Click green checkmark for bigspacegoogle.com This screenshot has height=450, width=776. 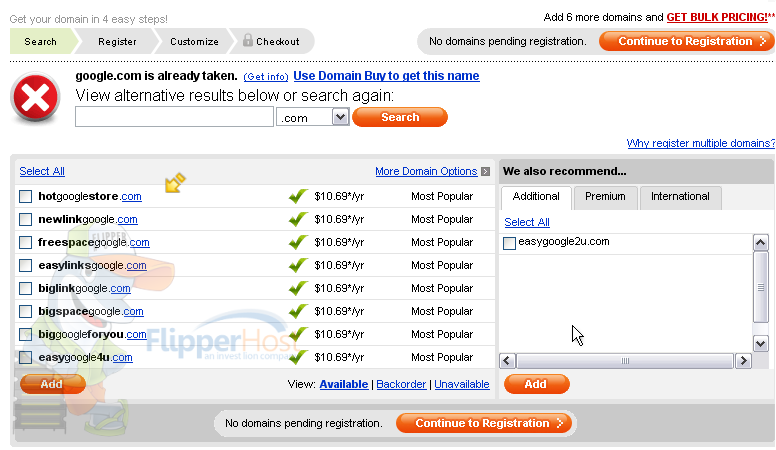click(298, 311)
